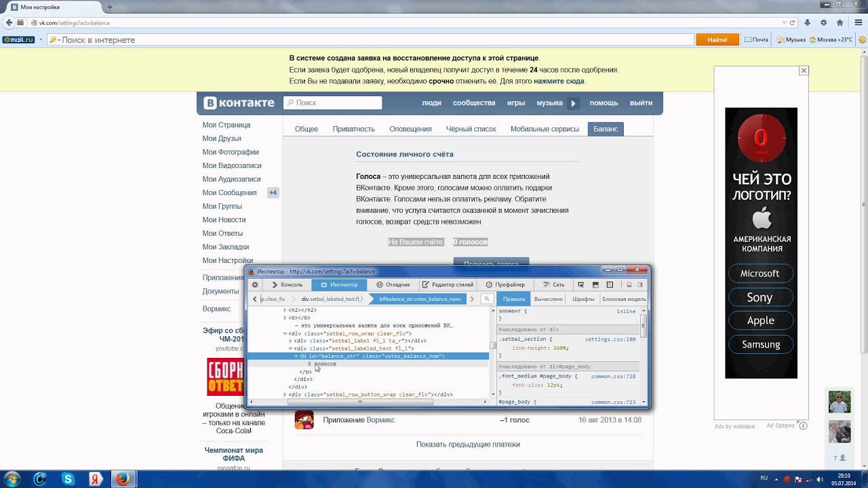Activate the pick-element-from-page tool icon
Image resolution: width=868 pixels, height=488 pixels.
coord(580,285)
